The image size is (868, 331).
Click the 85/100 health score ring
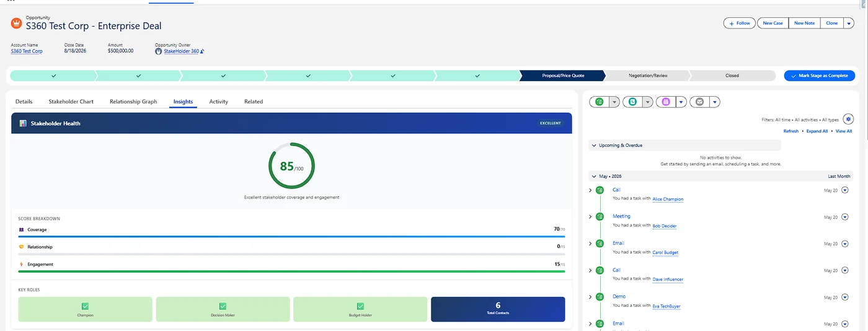291,166
